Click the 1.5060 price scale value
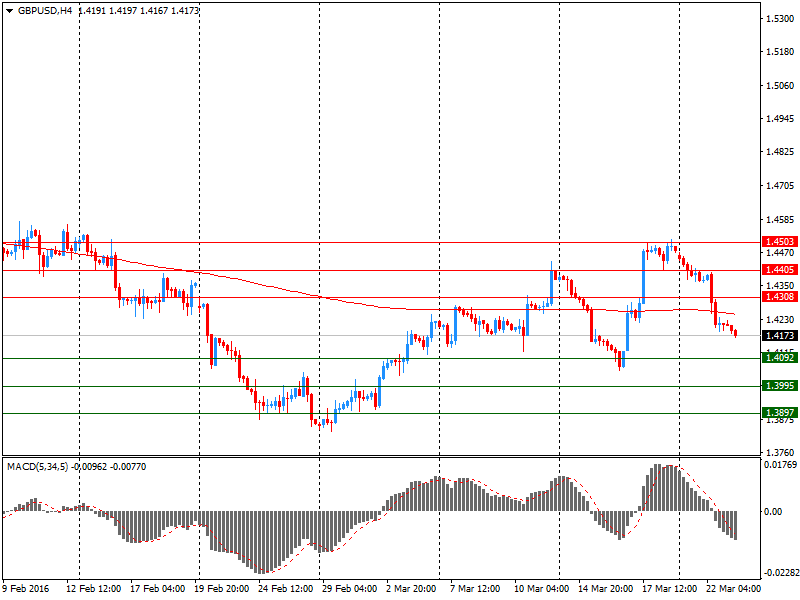The image size is (800, 600). (x=780, y=85)
